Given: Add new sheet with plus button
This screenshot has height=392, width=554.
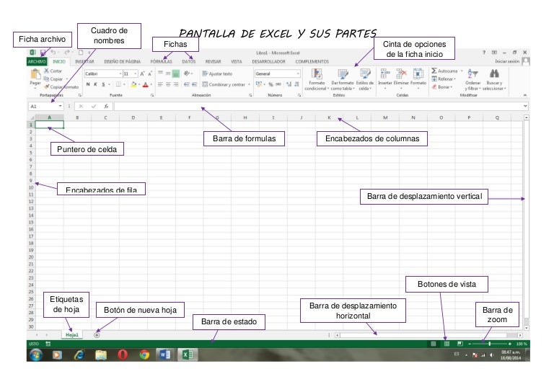Looking at the screenshot, I should (x=97, y=334).
